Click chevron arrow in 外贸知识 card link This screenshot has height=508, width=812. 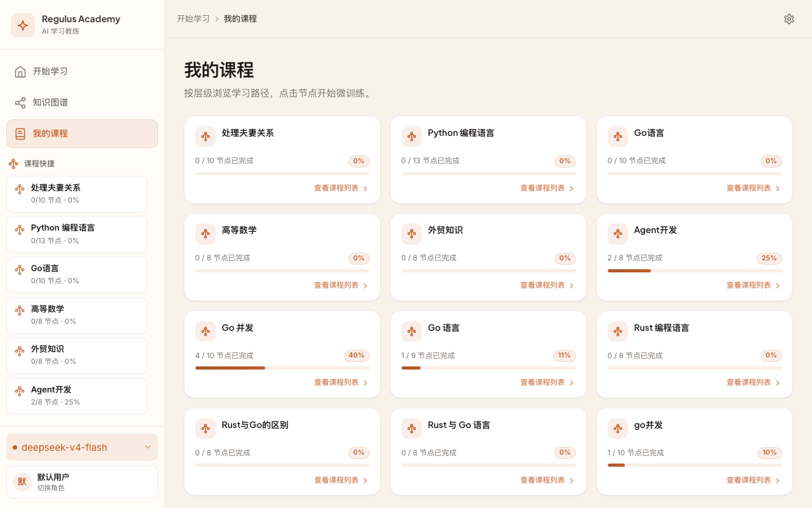click(x=572, y=286)
